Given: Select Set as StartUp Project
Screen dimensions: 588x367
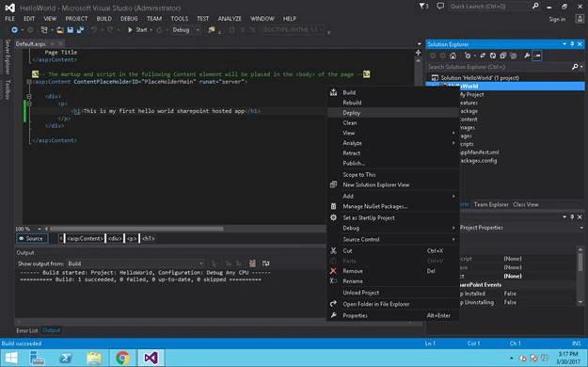Looking at the screenshot, I should pyautogui.click(x=393, y=217).
